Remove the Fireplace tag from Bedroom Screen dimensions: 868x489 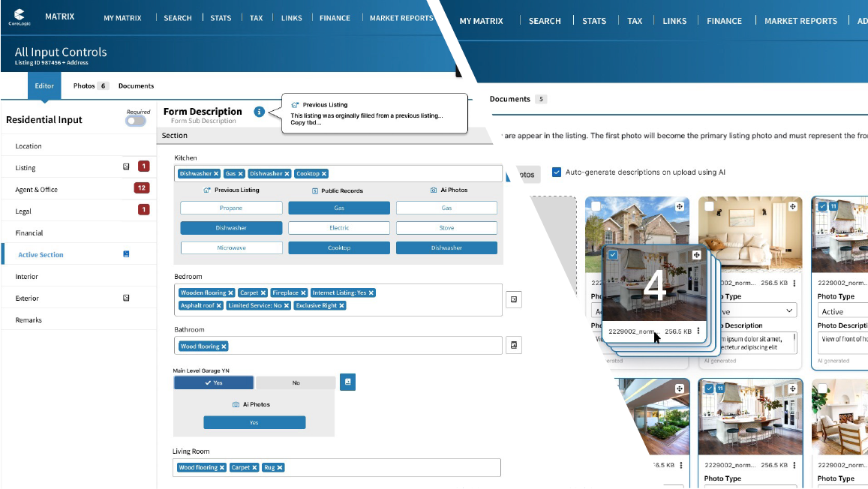[303, 293]
